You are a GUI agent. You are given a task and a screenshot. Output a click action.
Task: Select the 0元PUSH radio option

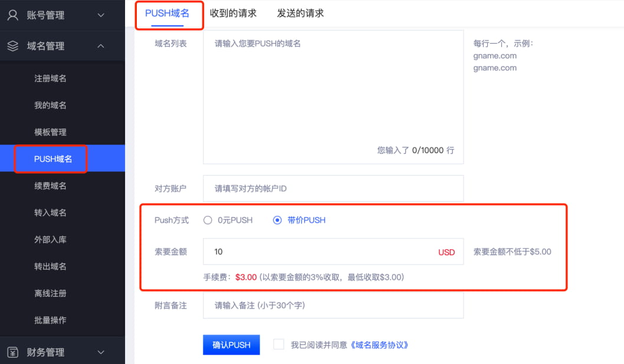coord(208,220)
